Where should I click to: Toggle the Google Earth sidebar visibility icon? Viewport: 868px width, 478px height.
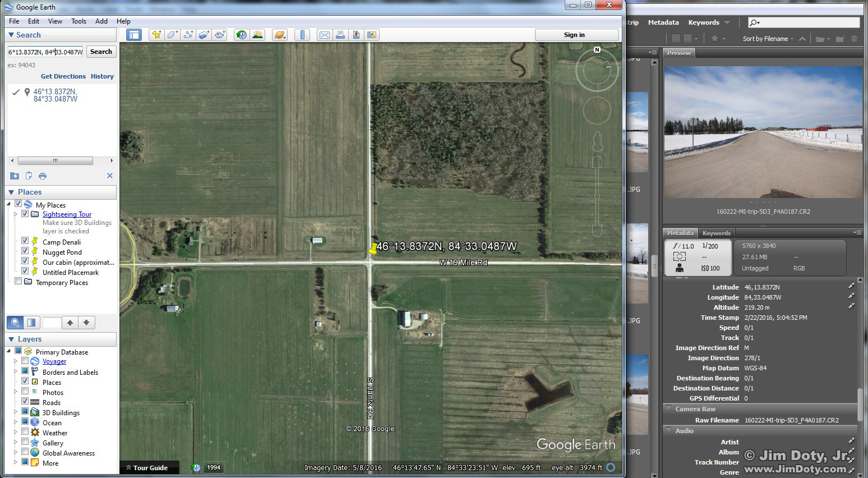133,35
